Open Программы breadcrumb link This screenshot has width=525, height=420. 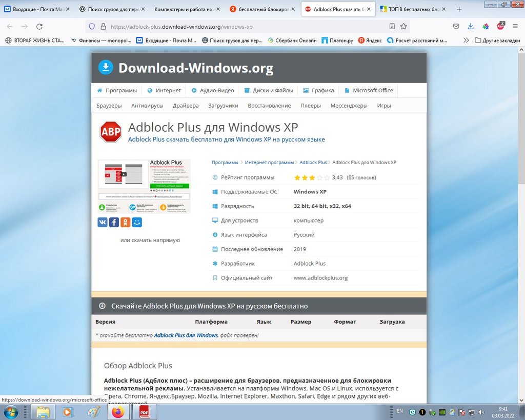tap(225, 163)
